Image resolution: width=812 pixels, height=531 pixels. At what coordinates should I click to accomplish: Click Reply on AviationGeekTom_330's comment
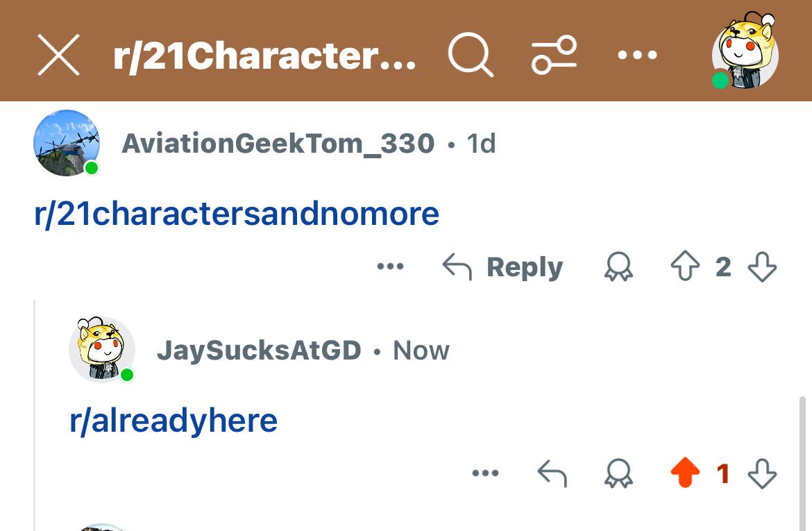coord(502,267)
